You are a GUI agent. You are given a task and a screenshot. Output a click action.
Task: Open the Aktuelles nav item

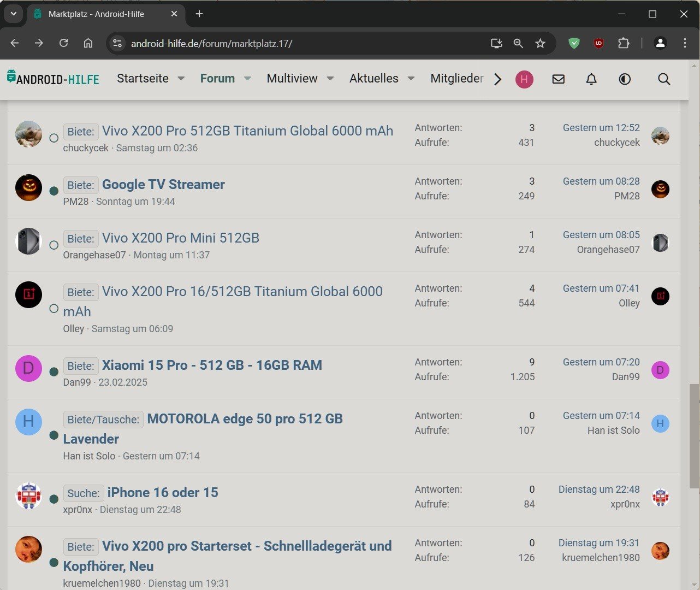[374, 79]
